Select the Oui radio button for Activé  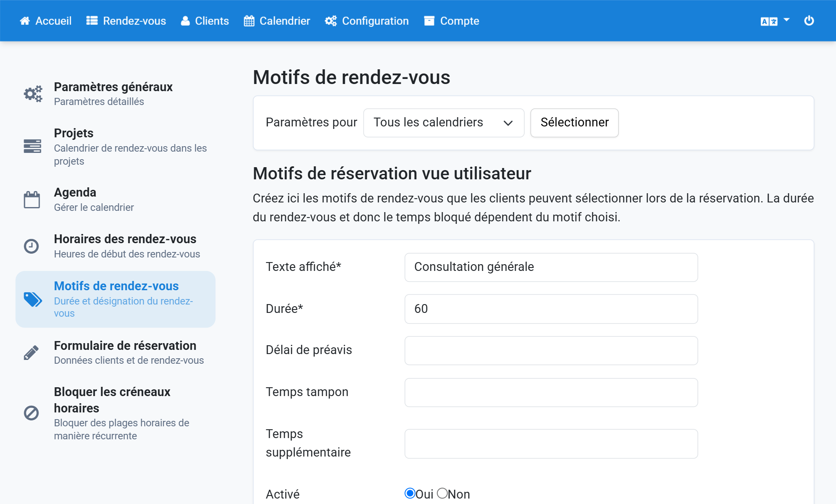(x=410, y=493)
